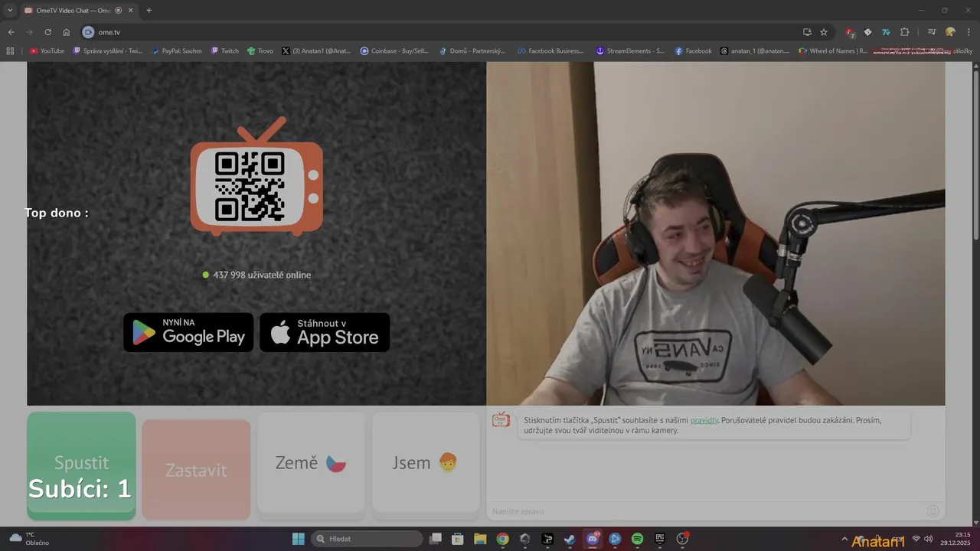
Task: Go forward with browser forward arrow
Action: (x=30, y=32)
